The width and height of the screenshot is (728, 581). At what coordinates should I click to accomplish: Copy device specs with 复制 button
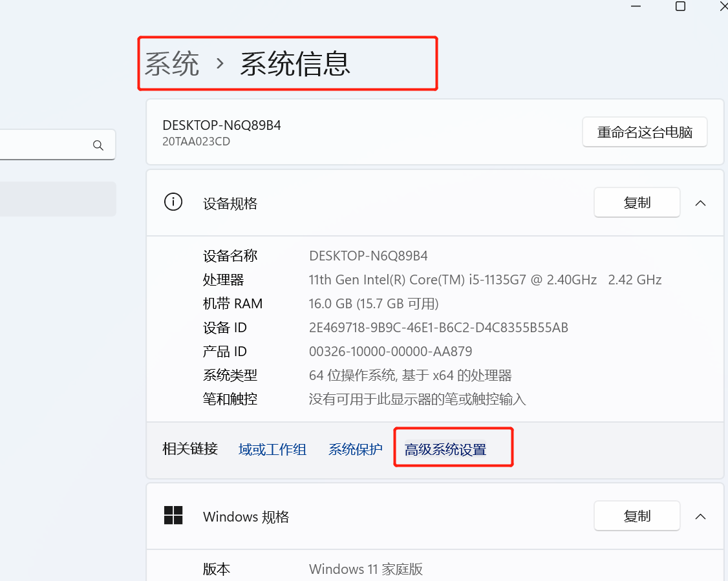click(x=637, y=202)
